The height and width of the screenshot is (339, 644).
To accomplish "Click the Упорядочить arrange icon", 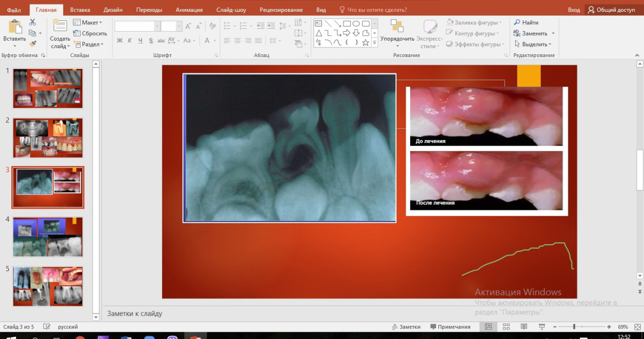I will click(x=397, y=26).
